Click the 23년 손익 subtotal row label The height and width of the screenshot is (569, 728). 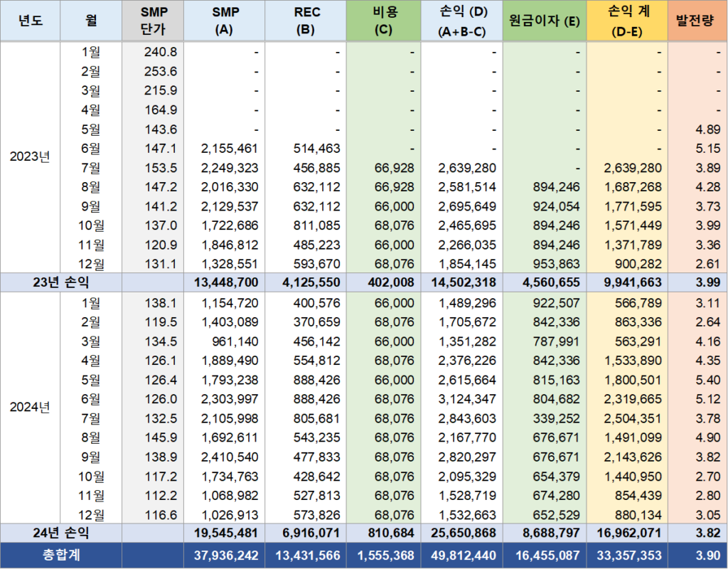(x=60, y=282)
